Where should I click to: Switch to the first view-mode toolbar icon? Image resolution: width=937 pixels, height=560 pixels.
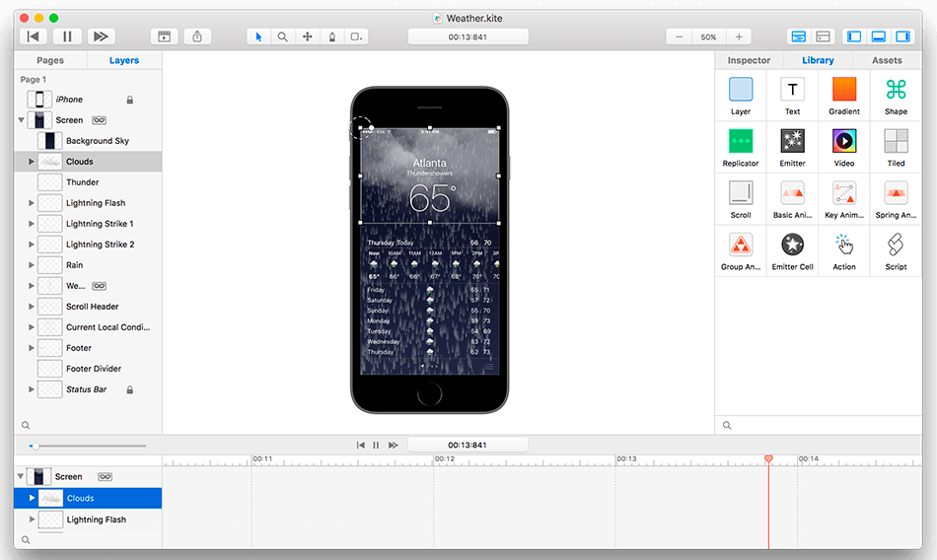[798, 37]
